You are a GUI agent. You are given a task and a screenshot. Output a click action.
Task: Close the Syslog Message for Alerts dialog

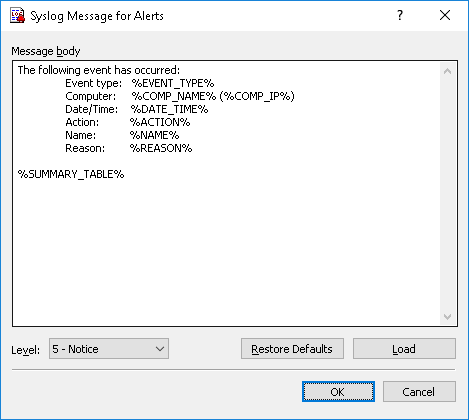[x=445, y=15]
